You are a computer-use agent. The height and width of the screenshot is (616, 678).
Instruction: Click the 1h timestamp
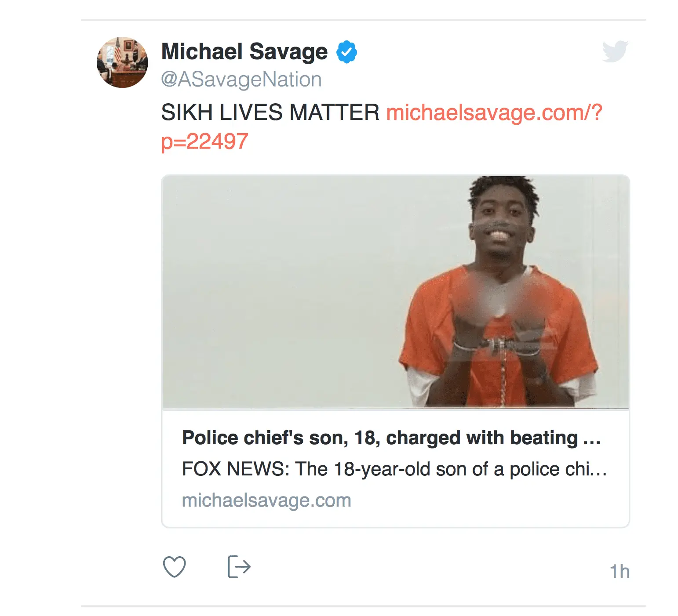pos(620,572)
